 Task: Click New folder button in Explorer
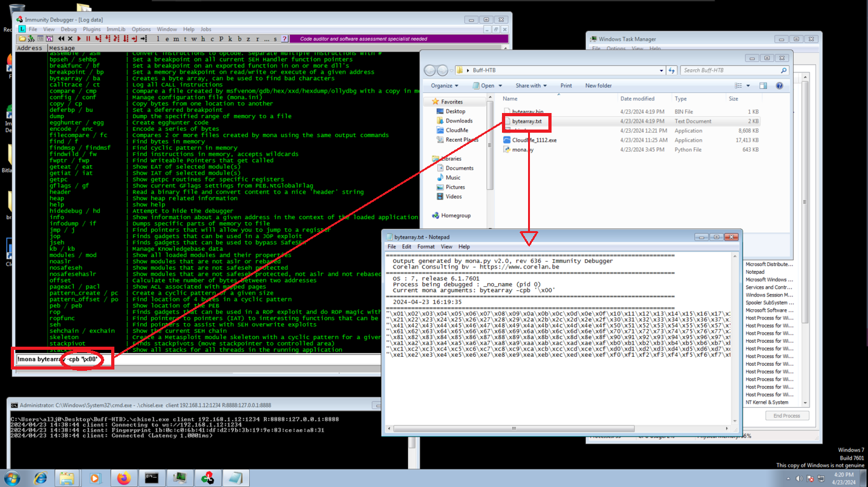[599, 86]
